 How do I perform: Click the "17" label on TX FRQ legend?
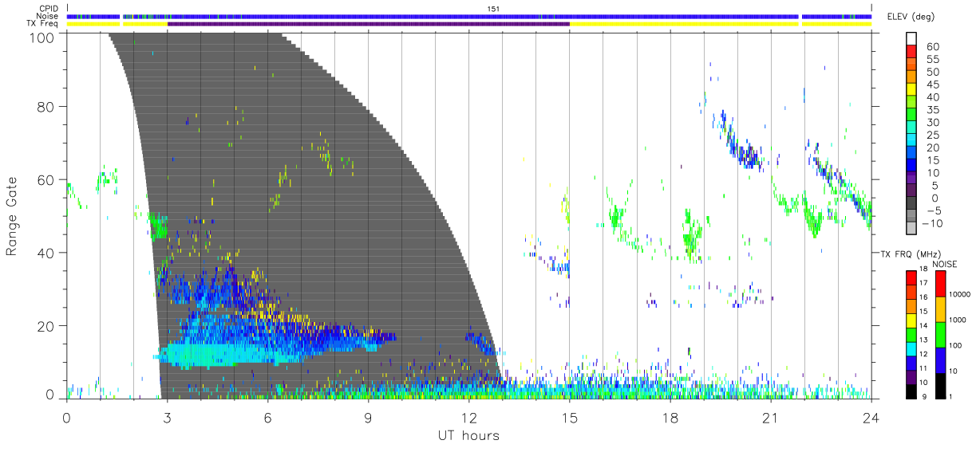click(x=923, y=283)
